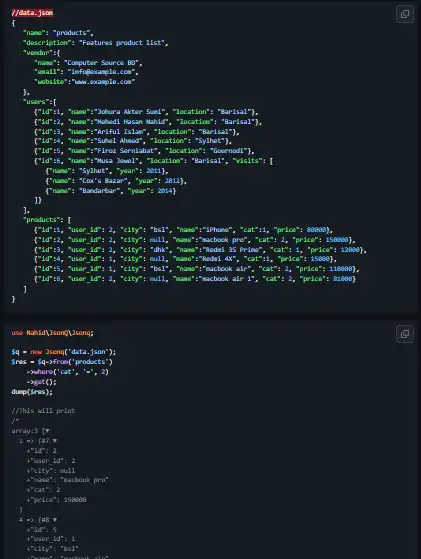Click the user row Suhel Ahmed
Viewport: 421px width, 559px height.
click(x=133, y=141)
